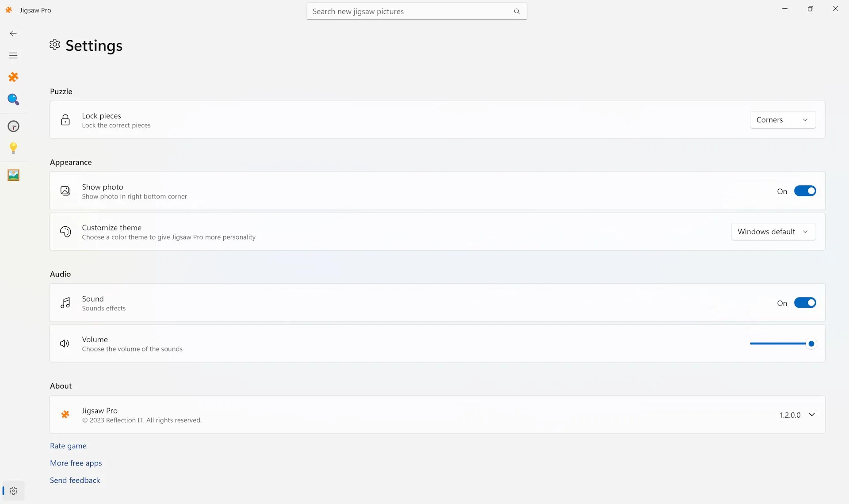Click the Jigsaw Pro title bar logo

pos(9,10)
